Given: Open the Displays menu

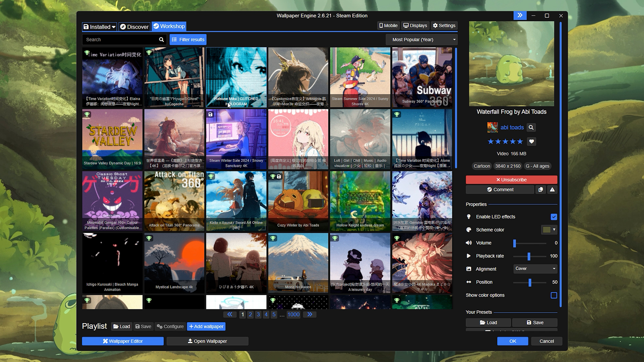Looking at the screenshot, I should click(x=415, y=25).
